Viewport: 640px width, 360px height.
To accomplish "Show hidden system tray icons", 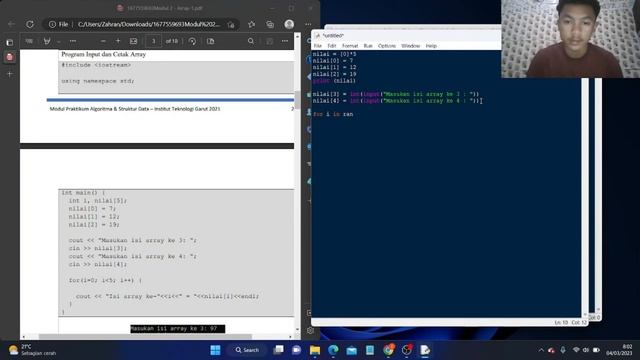I will (x=541, y=350).
